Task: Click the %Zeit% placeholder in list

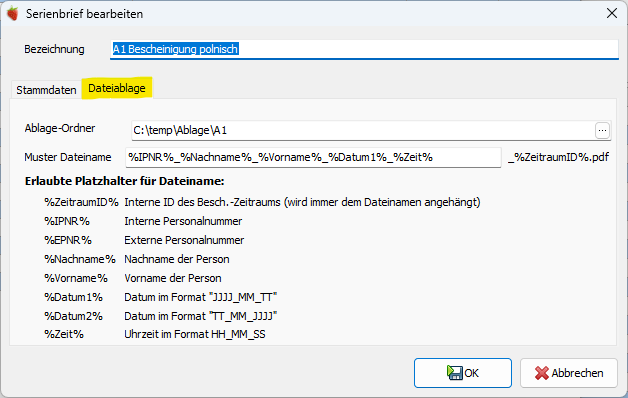Action: coord(64,334)
